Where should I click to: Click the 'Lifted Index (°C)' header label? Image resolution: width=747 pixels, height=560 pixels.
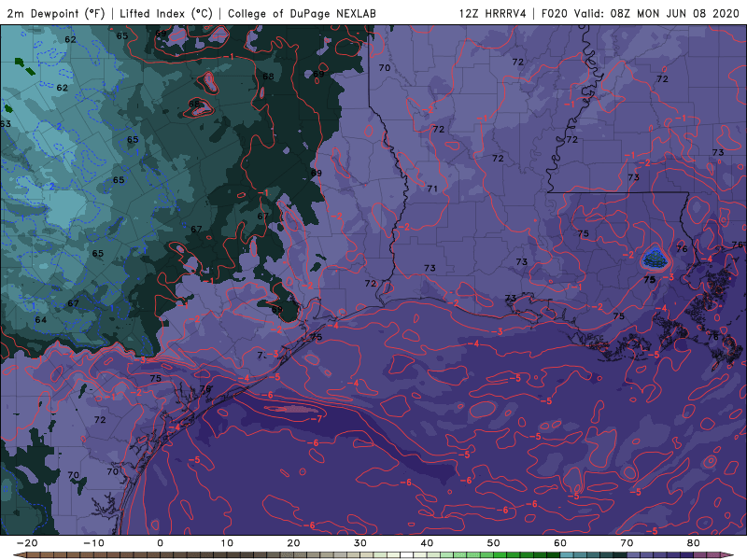[x=166, y=13]
